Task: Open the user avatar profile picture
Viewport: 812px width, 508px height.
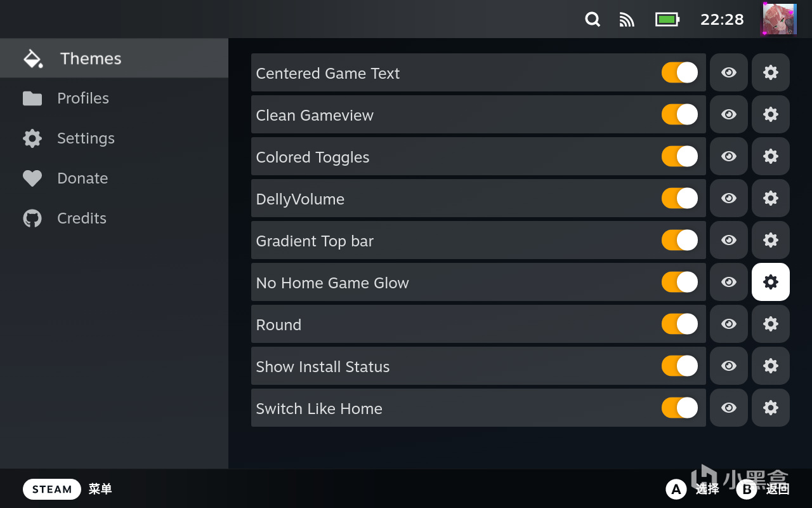Action: pos(779,19)
